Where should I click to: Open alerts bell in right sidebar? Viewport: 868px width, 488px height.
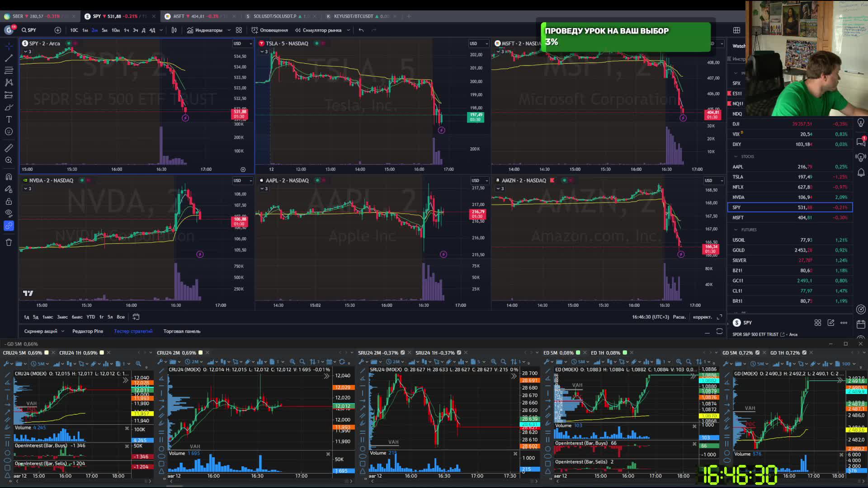click(x=861, y=173)
